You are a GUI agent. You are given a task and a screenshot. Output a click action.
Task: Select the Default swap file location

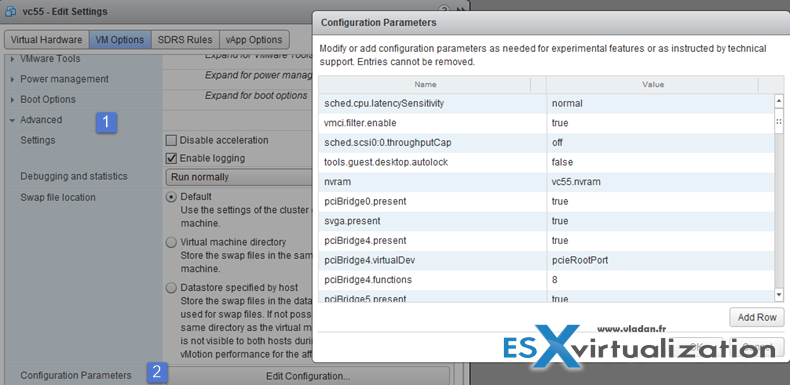(x=171, y=197)
